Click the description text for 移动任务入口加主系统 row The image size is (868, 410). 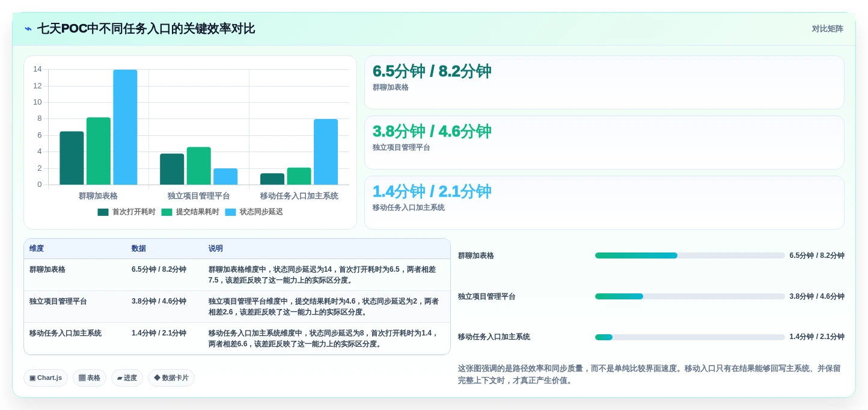(x=323, y=338)
